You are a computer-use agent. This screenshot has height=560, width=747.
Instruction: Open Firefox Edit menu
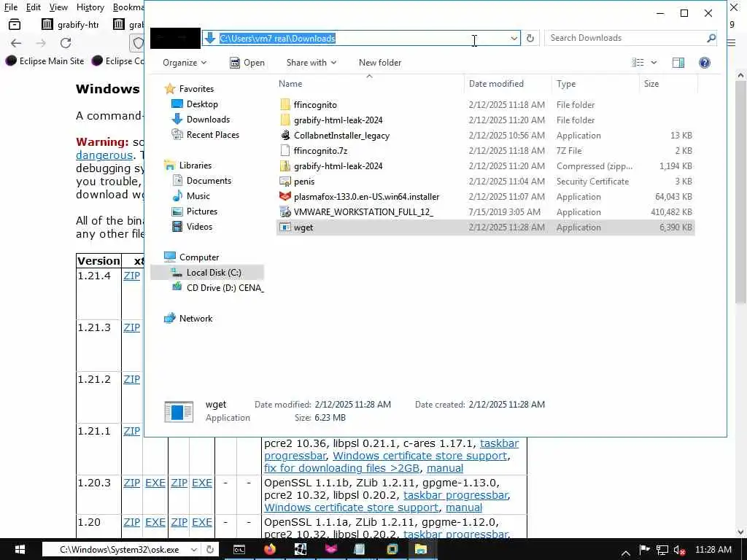click(x=34, y=7)
